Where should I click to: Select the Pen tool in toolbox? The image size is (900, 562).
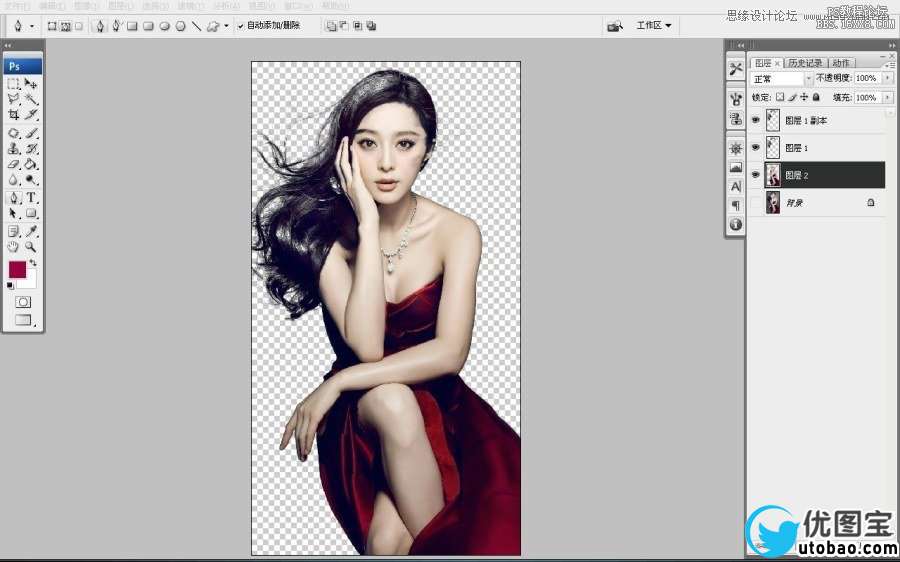[x=13, y=198]
